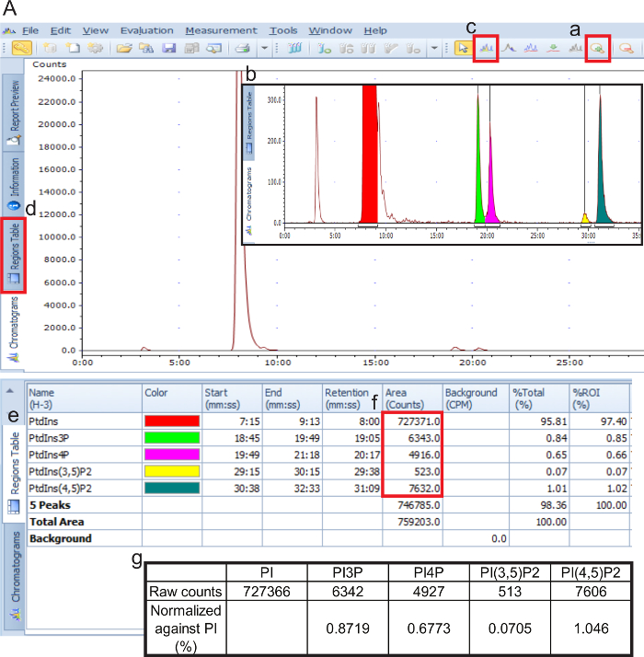Open the File menu
The width and height of the screenshot is (644, 657).
(29, 30)
